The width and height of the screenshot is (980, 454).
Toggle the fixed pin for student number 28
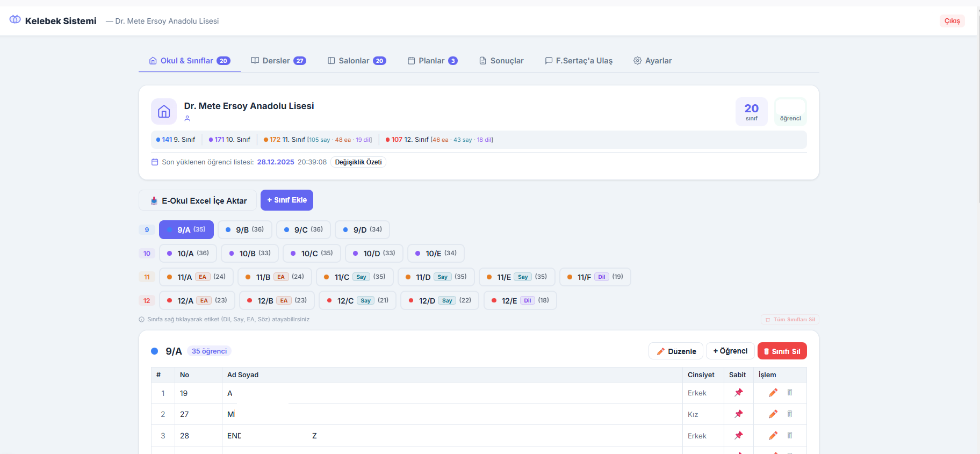click(x=739, y=436)
